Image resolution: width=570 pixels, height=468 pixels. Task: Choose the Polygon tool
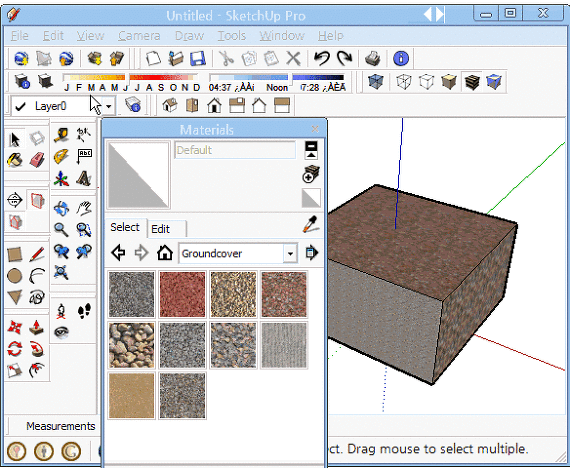coord(15,297)
